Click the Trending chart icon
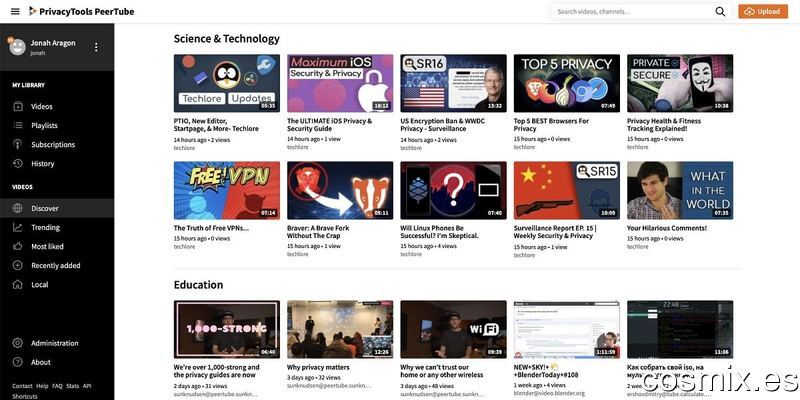Image resolution: width=800 pixels, height=400 pixels. tap(18, 227)
